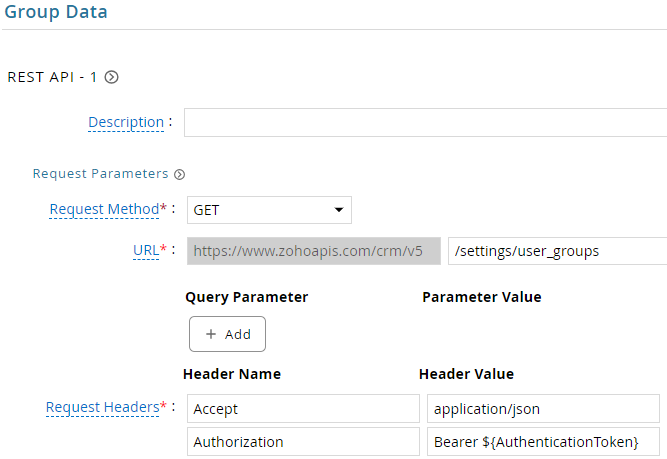The height and width of the screenshot is (459, 667).
Task: Click the Header Name column header
Action: (232, 374)
